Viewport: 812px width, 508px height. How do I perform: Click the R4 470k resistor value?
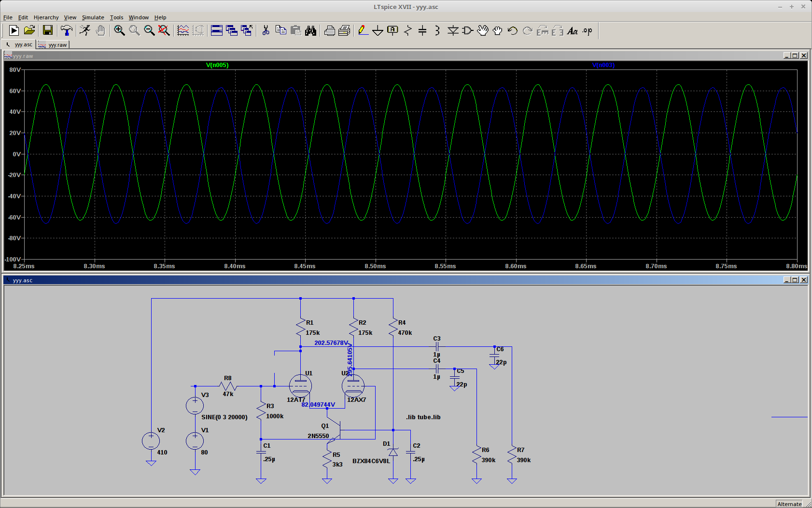coord(405,333)
